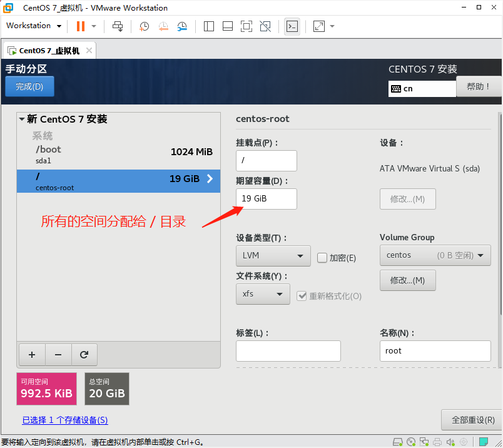Click the network adapter status bar icon
This screenshot has height=448, width=503.
coord(424,442)
